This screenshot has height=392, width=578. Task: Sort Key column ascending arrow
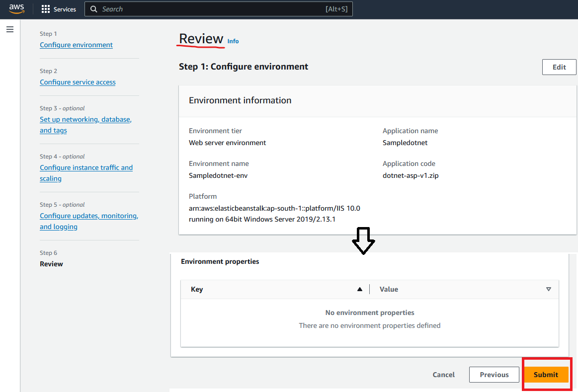pyautogui.click(x=360, y=289)
